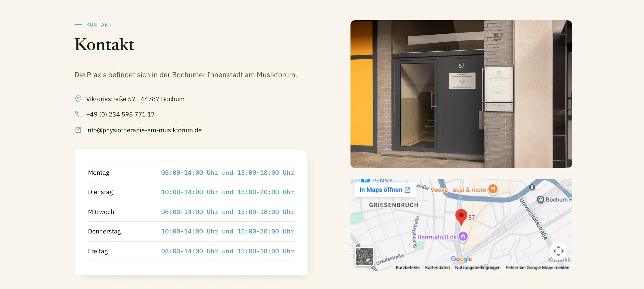Open the practice entrance door photo
Screen dimensions: 644x289
point(461,94)
